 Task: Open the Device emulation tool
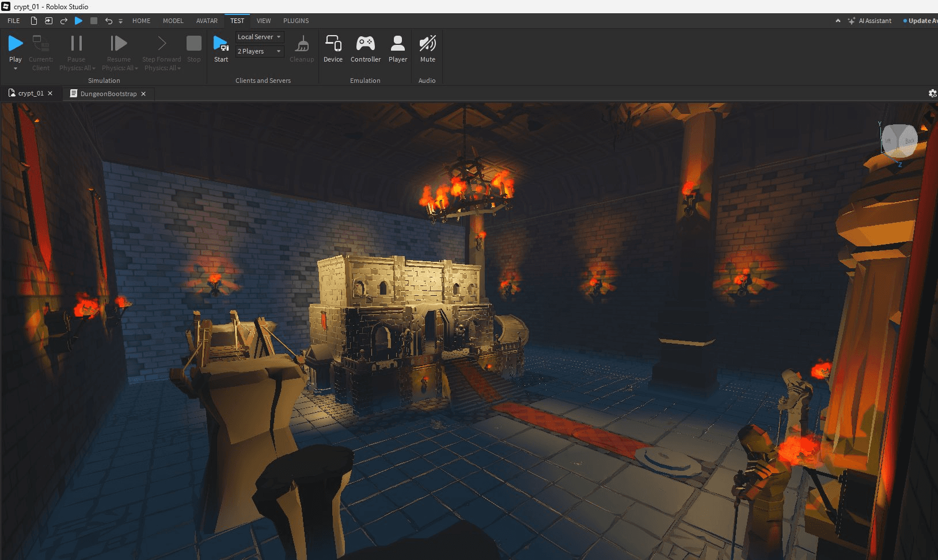pyautogui.click(x=333, y=48)
